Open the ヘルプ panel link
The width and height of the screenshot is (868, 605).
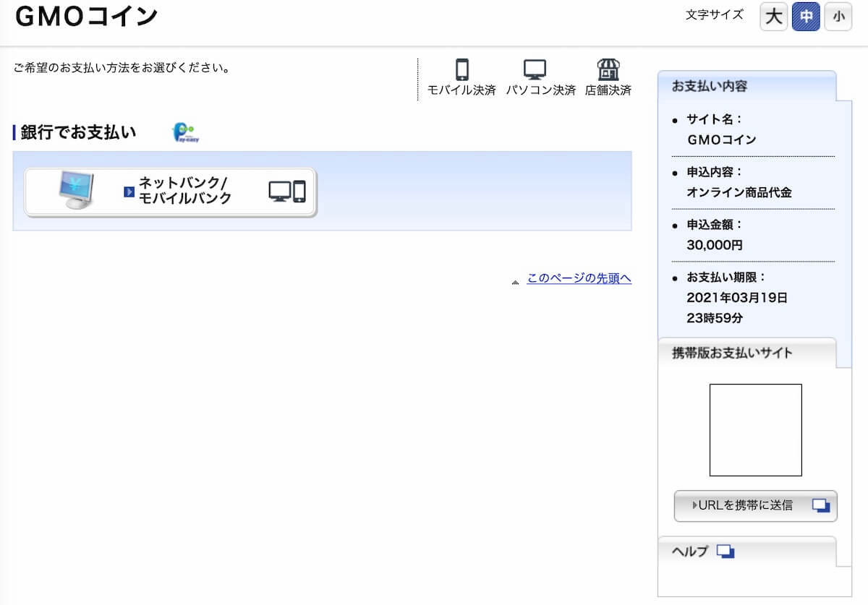pyautogui.click(x=690, y=552)
